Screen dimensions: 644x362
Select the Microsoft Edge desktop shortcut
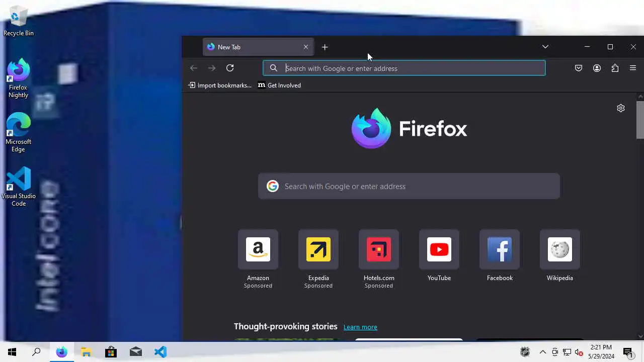click(x=19, y=133)
